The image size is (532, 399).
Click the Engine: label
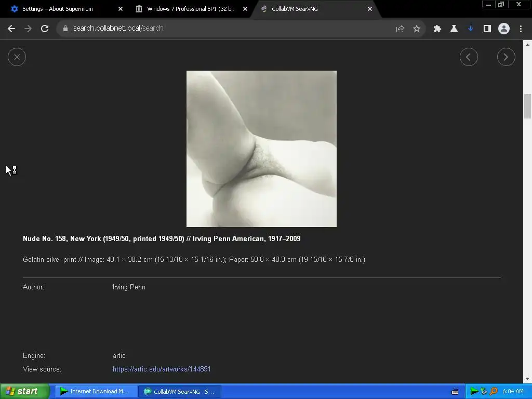pyautogui.click(x=34, y=355)
